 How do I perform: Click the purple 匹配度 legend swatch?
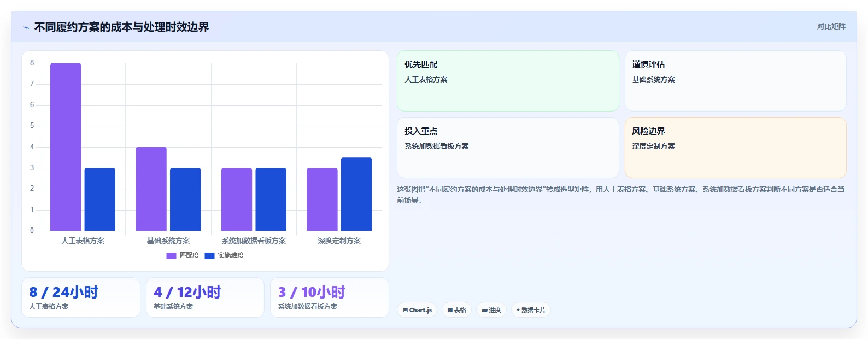(x=171, y=255)
